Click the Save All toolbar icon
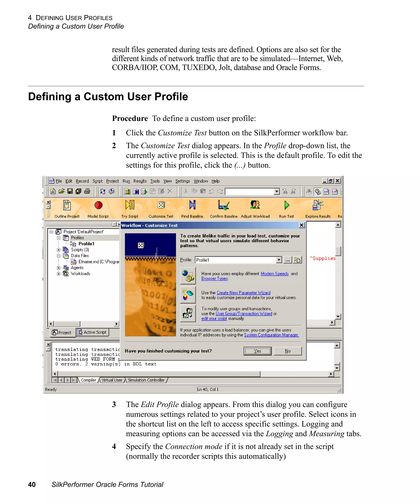This screenshot has height=504, width=420. 78,191
